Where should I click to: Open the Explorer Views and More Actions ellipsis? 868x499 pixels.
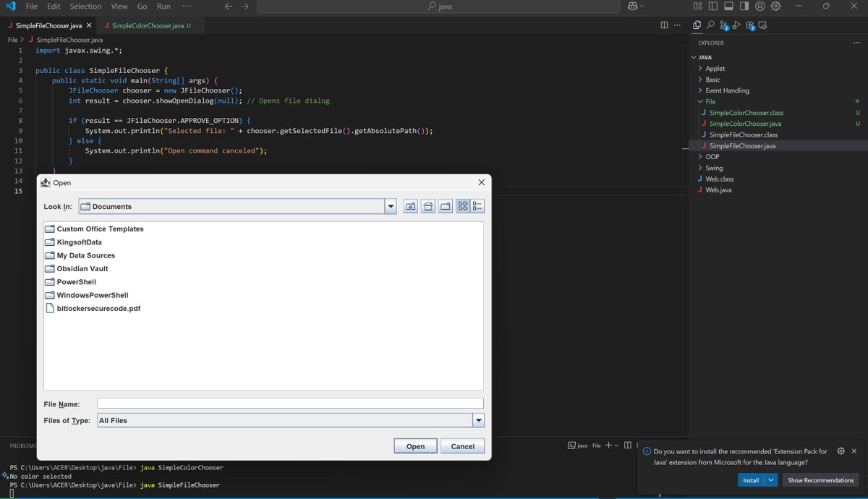point(858,43)
